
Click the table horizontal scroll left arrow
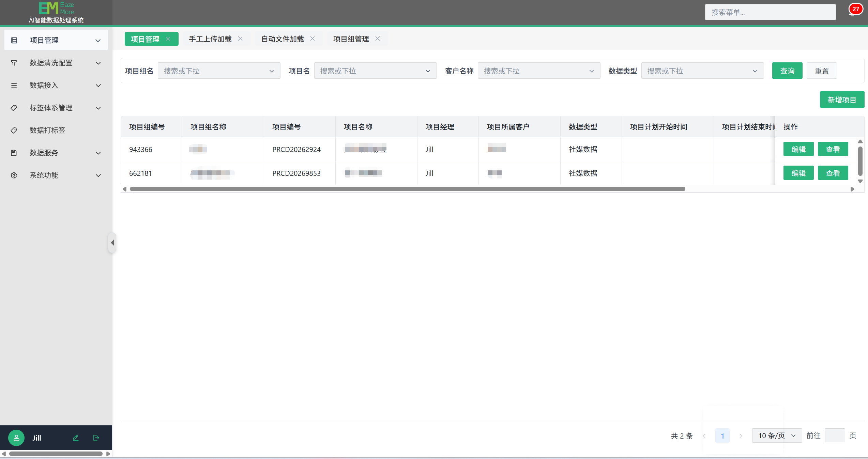point(125,189)
